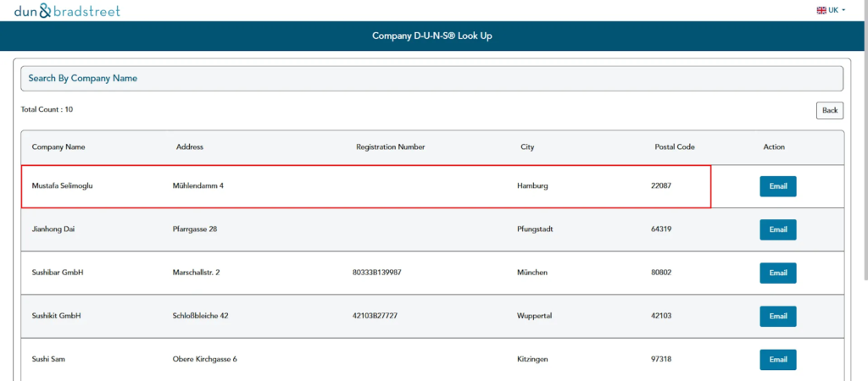This screenshot has height=381, width=868.
Task: Select the City column header
Action: click(x=527, y=147)
